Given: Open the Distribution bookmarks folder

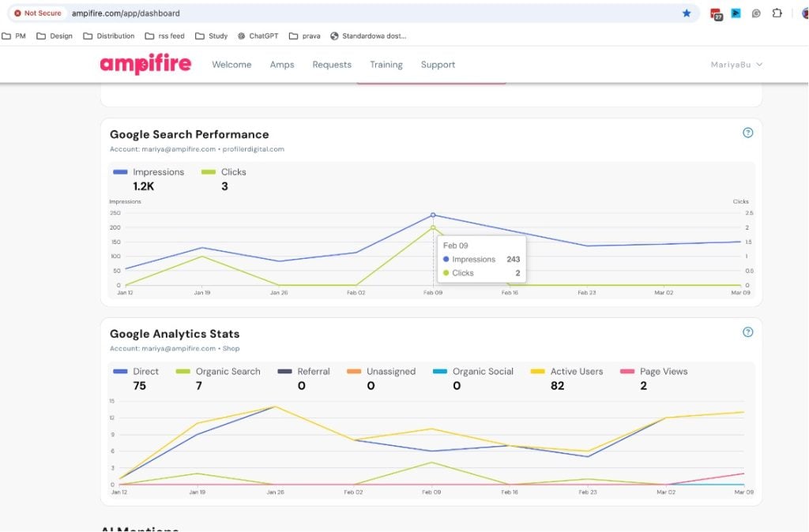Looking at the screenshot, I should [109, 36].
